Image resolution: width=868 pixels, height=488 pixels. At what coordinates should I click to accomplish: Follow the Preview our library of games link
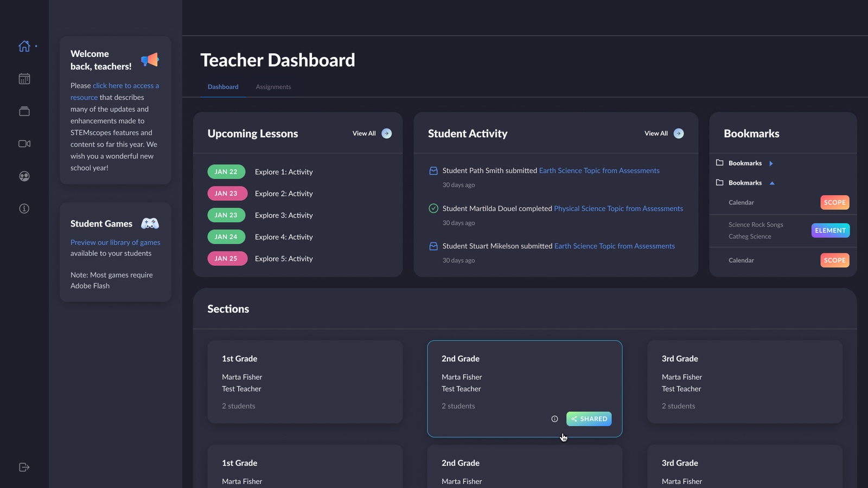115,242
